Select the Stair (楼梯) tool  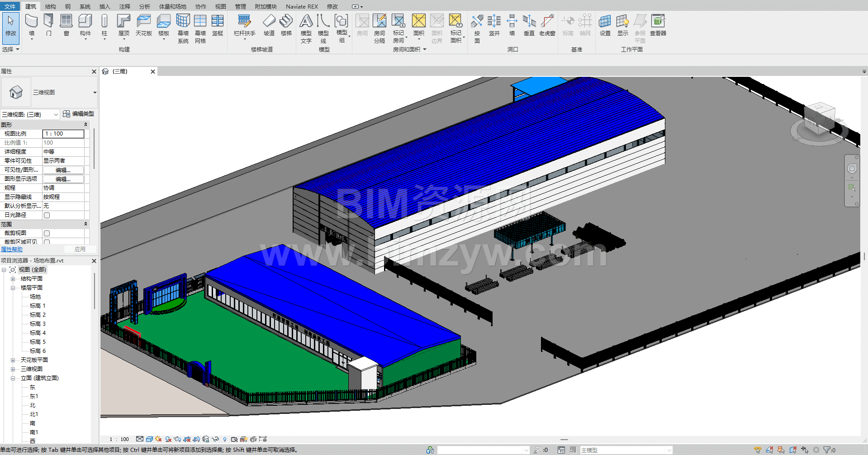click(286, 25)
